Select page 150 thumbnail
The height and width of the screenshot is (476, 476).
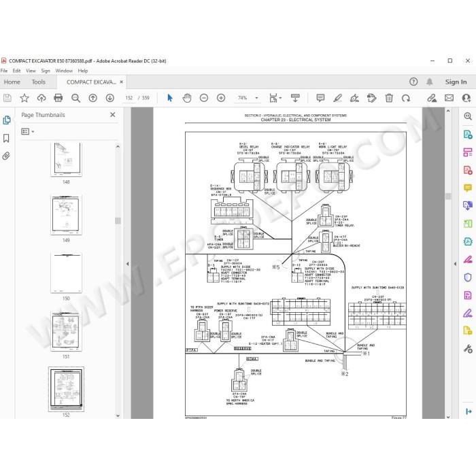click(x=66, y=273)
